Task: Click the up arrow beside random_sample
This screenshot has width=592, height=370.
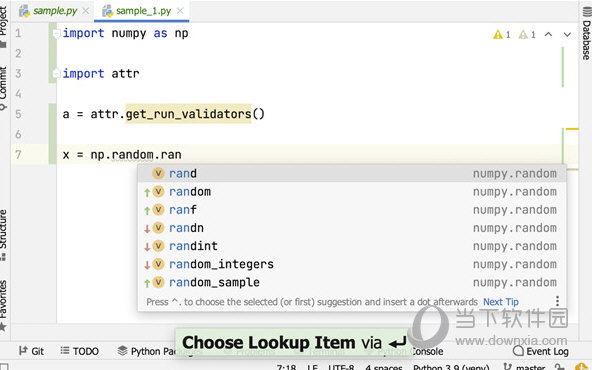Action: (x=147, y=283)
